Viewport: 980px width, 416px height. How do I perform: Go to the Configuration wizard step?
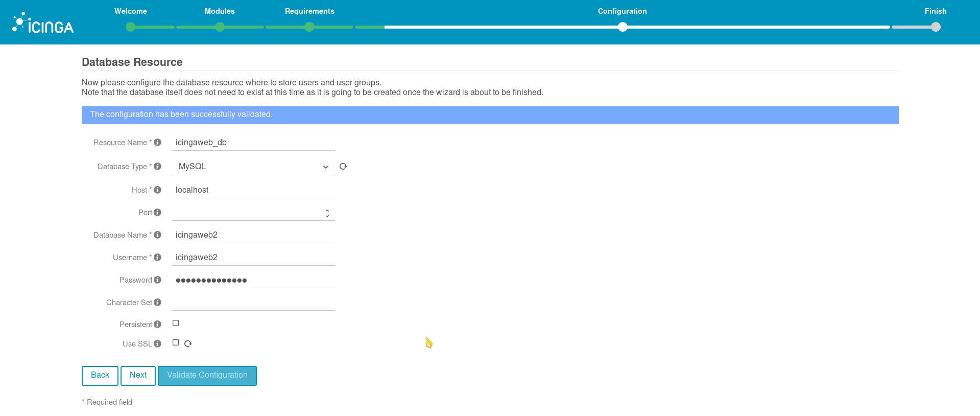click(x=622, y=11)
